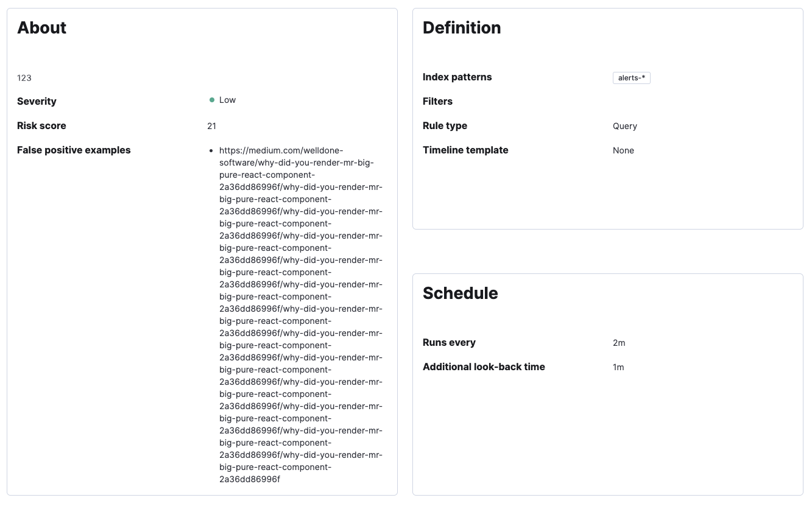Select the About panel heading

(41, 28)
